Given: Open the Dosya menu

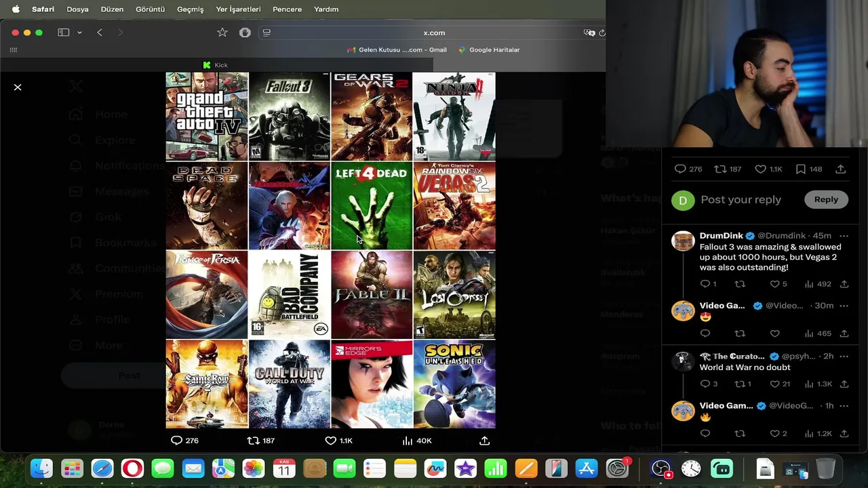Looking at the screenshot, I should pos(77,9).
